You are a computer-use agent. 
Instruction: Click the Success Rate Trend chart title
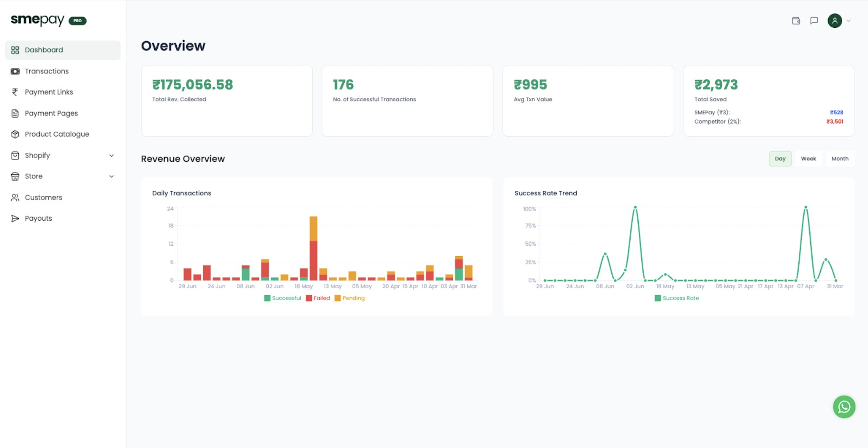click(x=546, y=193)
